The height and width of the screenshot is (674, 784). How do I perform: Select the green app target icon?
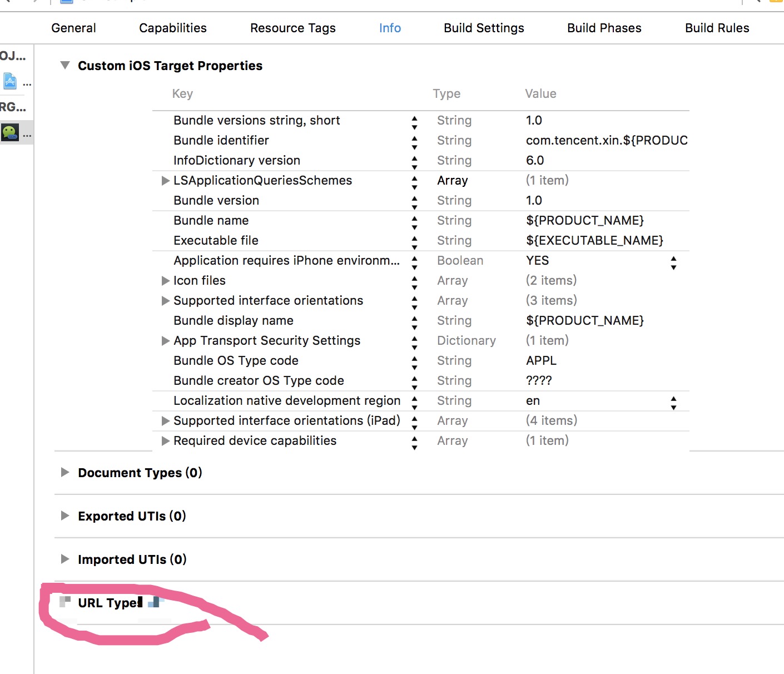coord(10,132)
